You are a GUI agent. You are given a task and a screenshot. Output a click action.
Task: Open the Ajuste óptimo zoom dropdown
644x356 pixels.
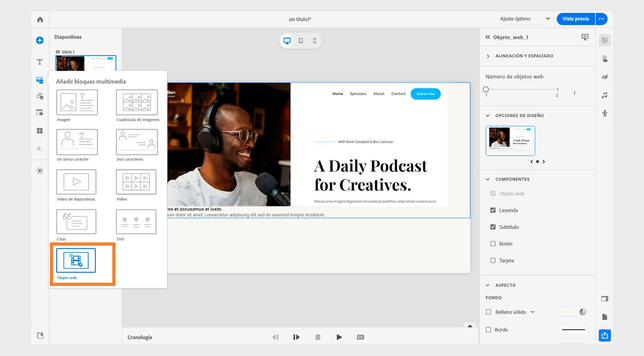point(524,19)
